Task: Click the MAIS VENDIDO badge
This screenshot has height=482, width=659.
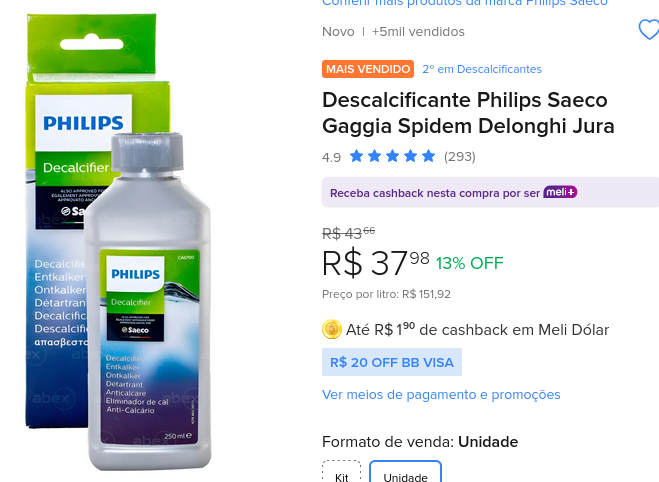Action: click(x=368, y=69)
